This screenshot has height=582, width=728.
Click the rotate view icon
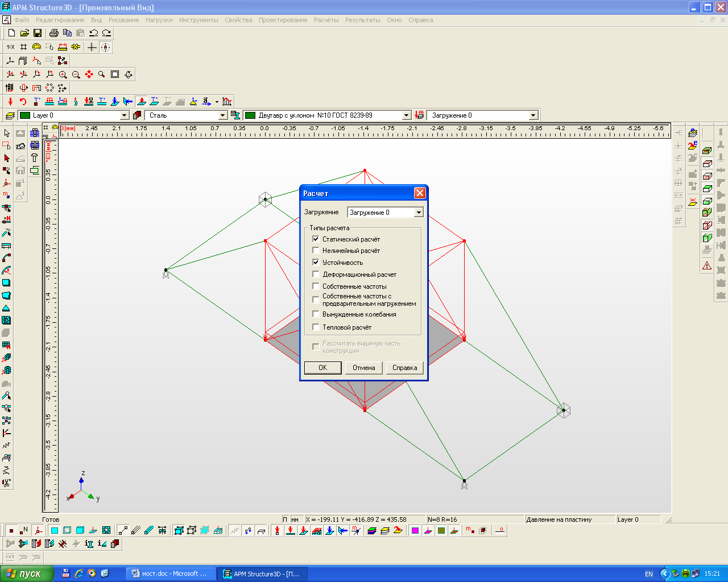pos(129,74)
